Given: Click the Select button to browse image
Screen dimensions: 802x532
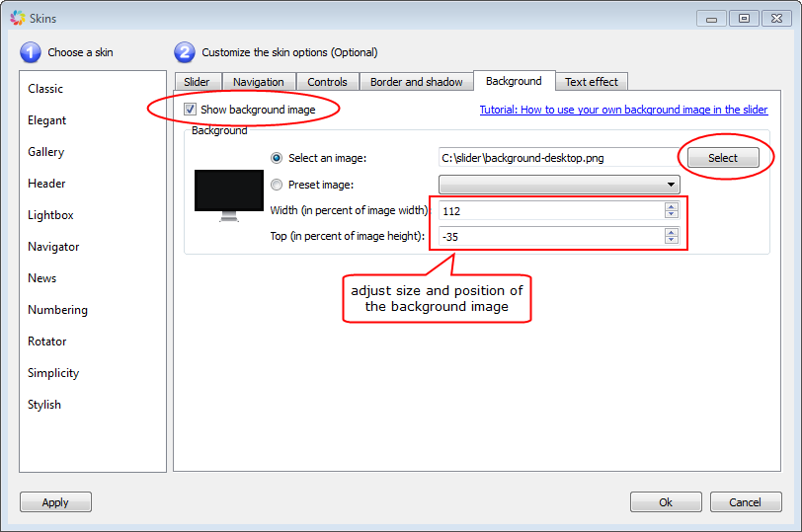Looking at the screenshot, I should point(723,158).
